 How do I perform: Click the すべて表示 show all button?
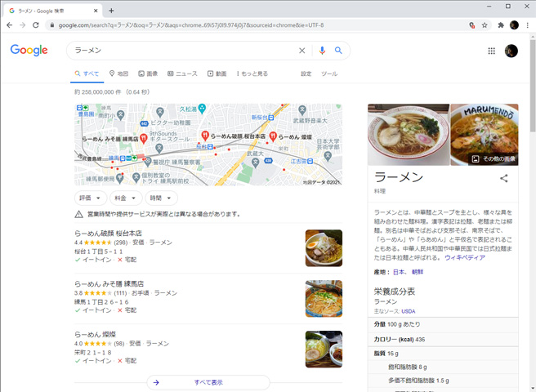[208, 382]
